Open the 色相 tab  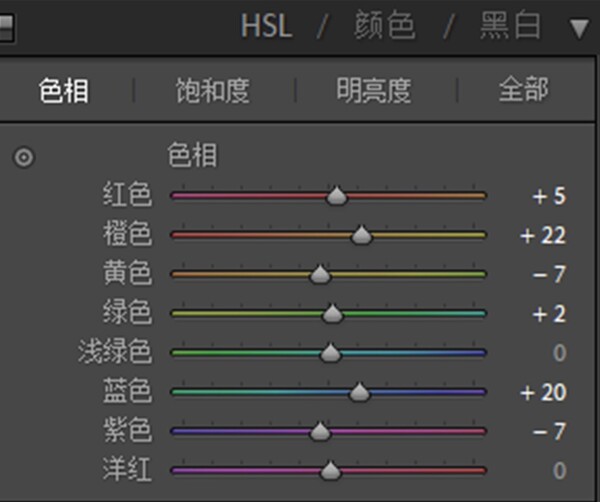64,90
